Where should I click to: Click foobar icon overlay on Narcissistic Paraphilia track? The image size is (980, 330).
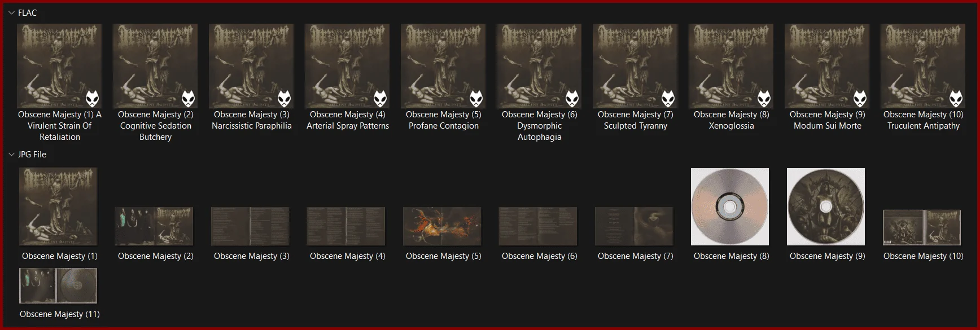(285, 99)
